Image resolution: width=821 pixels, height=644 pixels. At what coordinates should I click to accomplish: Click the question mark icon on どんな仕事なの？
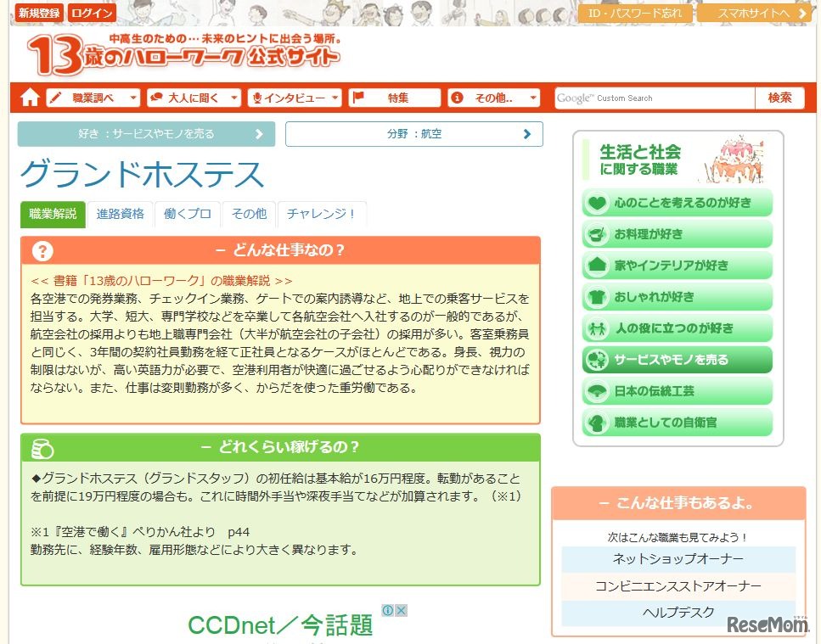pos(40,249)
